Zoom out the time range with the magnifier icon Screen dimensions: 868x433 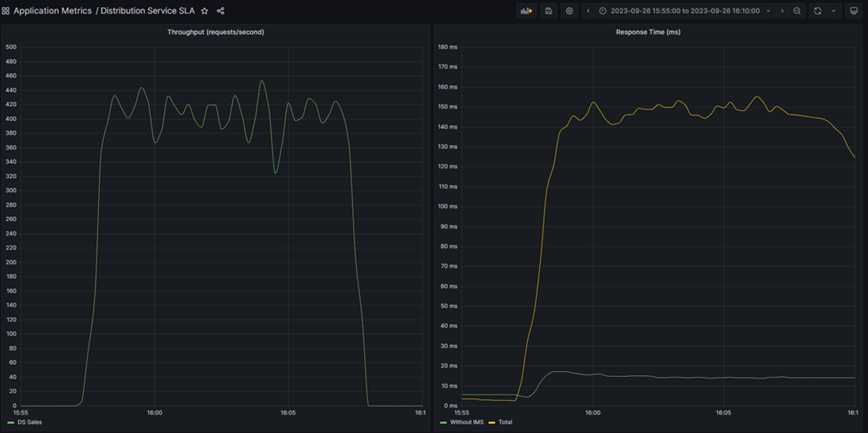797,10
